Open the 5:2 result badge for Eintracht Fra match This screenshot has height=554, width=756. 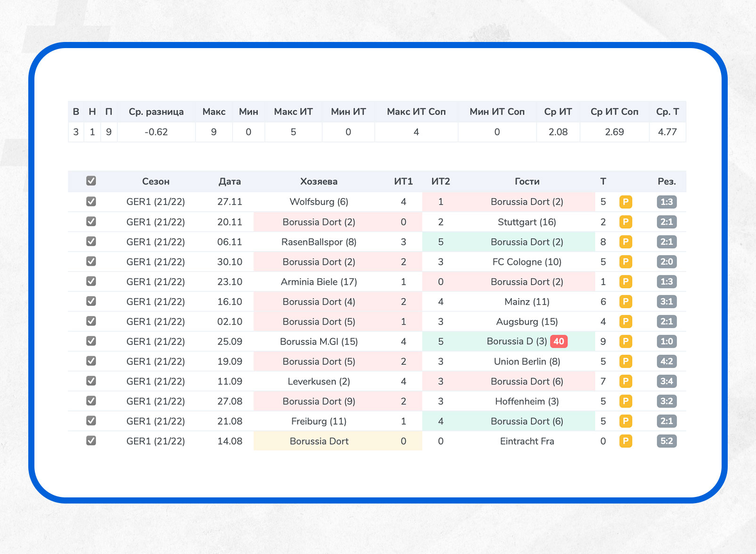pos(666,441)
